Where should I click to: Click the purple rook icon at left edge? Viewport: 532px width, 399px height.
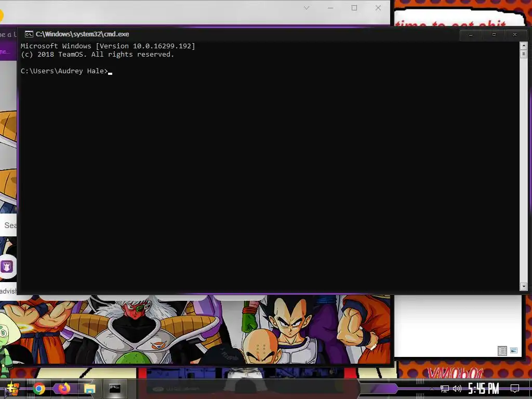click(x=7, y=267)
